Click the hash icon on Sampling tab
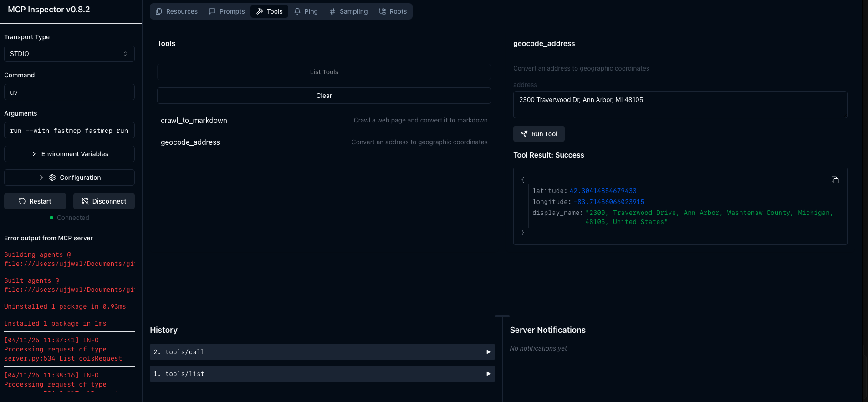The height and width of the screenshot is (402, 868). click(x=332, y=11)
